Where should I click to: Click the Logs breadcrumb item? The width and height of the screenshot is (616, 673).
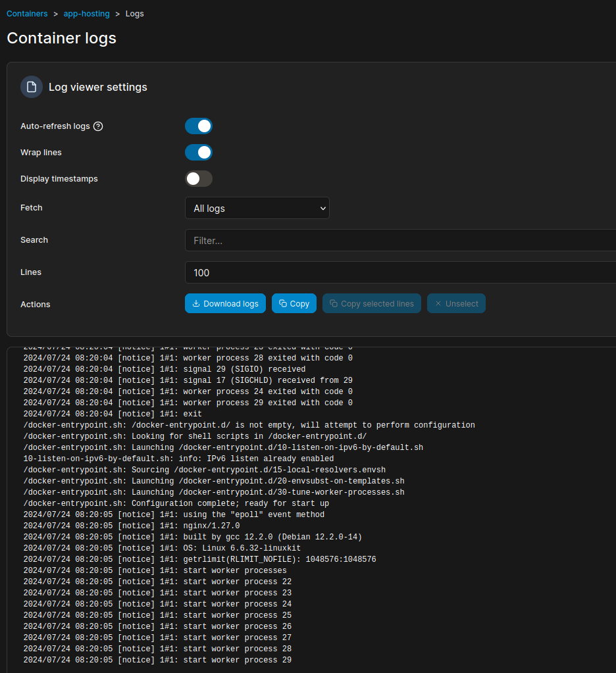point(134,13)
